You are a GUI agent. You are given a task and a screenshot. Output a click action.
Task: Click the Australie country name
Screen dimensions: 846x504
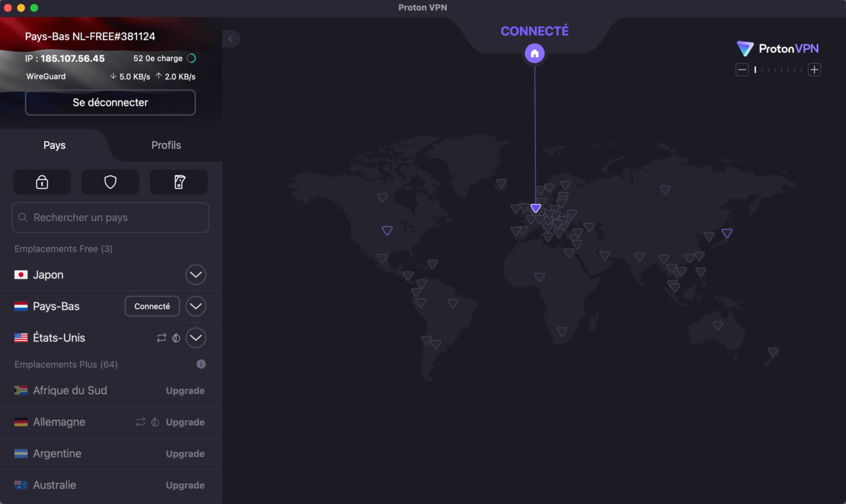coord(55,485)
